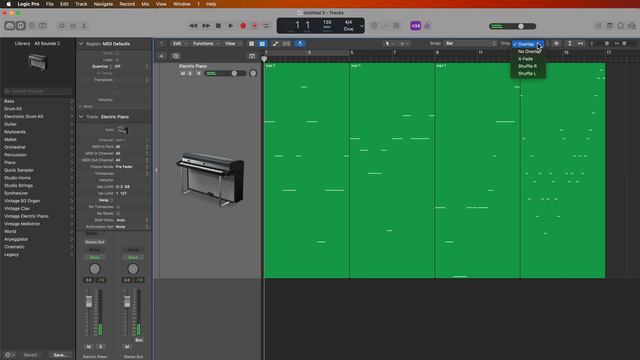
Task: Select Vintage Electric Piano category
Action: click(x=27, y=216)
